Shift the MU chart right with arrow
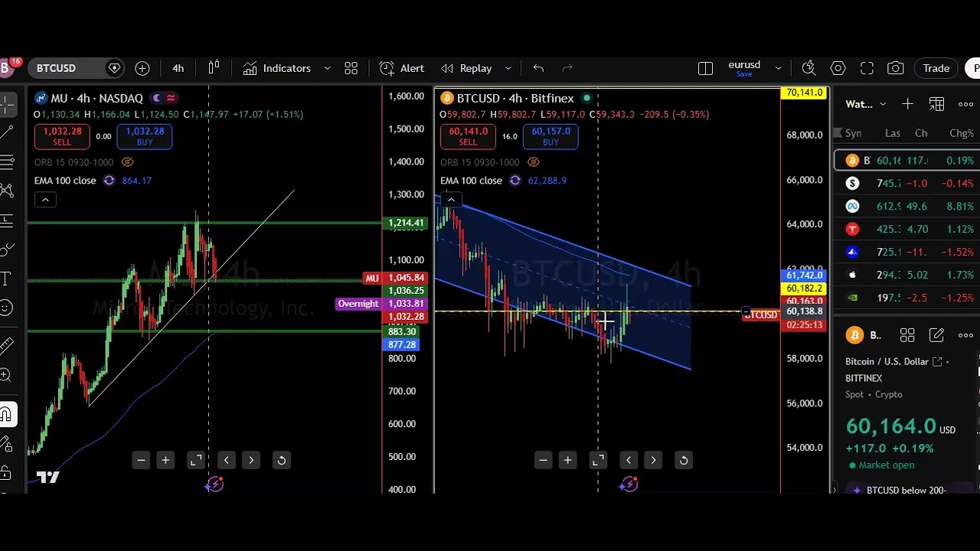This screenshot has height=551, width=980. pos(251,460)
